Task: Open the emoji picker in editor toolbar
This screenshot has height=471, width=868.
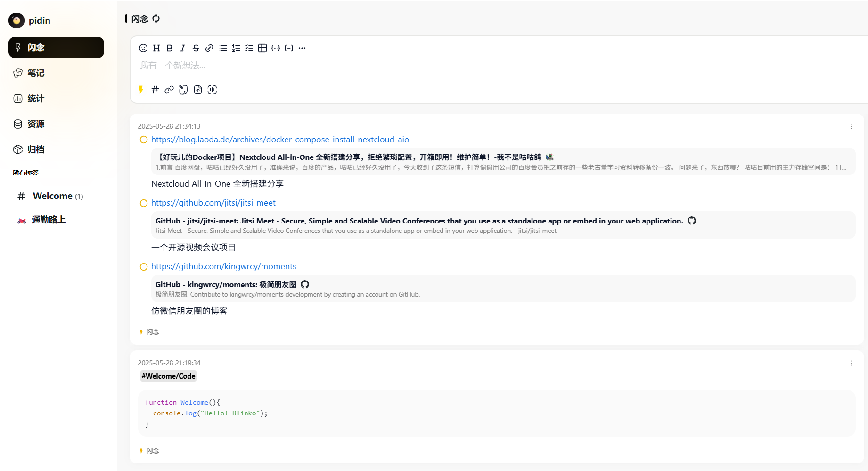Action: (143, 48)
